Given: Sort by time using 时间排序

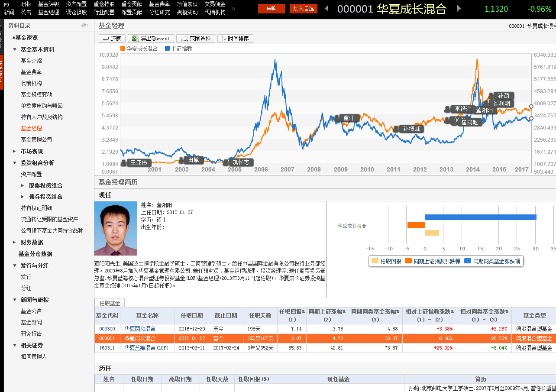Looking at the screenshot, I should 235,38.
